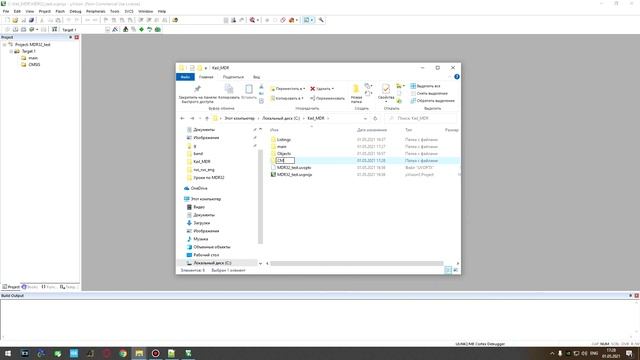Click the Rebuild icon in Keil build toolbar

[x=23, y=29]
